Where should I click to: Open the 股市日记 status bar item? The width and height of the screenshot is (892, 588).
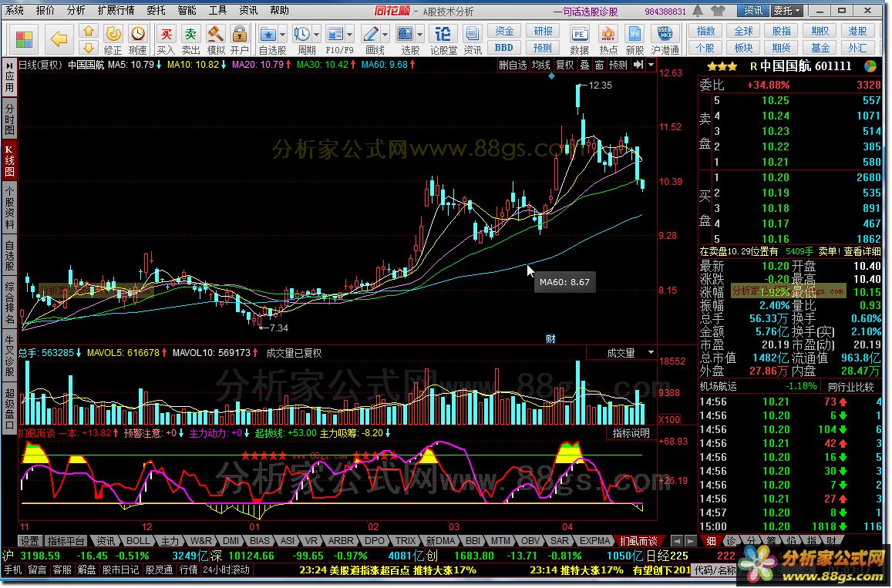[x=120, y=570]
